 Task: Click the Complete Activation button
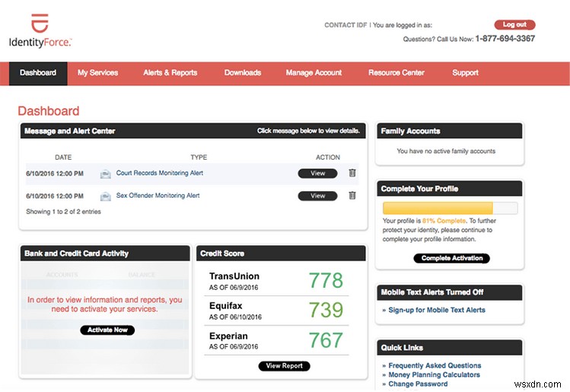(452, 258)
